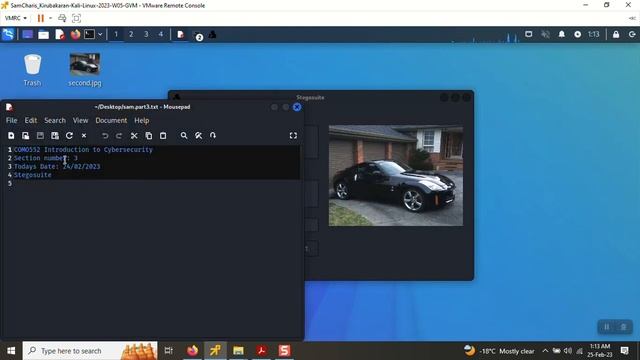Pause the virtual machine
The height and width of the screenshot is (360, 640).
(40, 18)
